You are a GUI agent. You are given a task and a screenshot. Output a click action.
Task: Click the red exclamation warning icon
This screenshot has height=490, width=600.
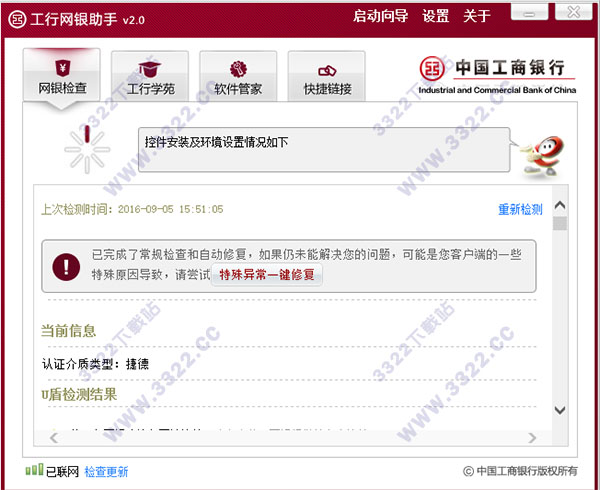pyautogui.click(x=66, y=267)
